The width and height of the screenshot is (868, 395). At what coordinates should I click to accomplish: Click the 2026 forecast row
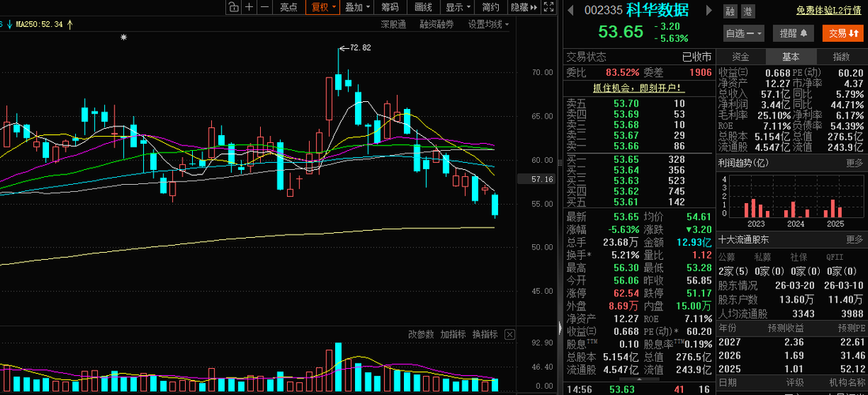click(791, 355)
